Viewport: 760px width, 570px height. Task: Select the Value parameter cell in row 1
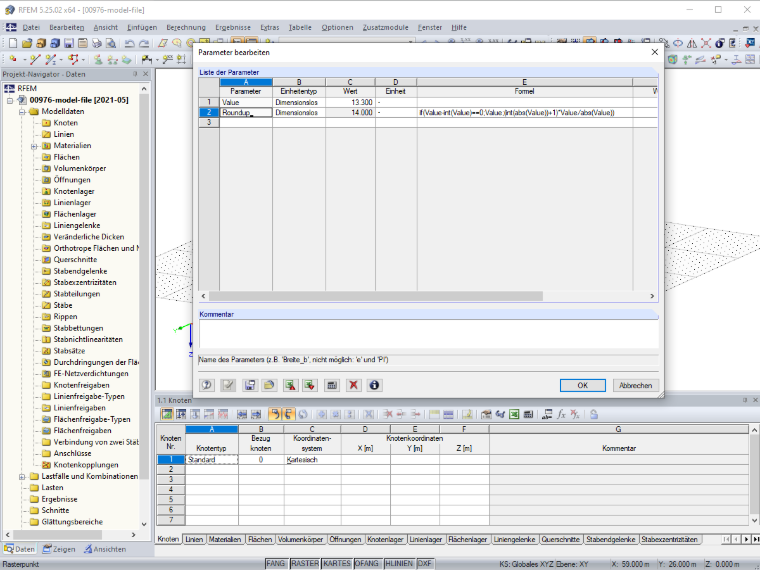click(246, 102)
